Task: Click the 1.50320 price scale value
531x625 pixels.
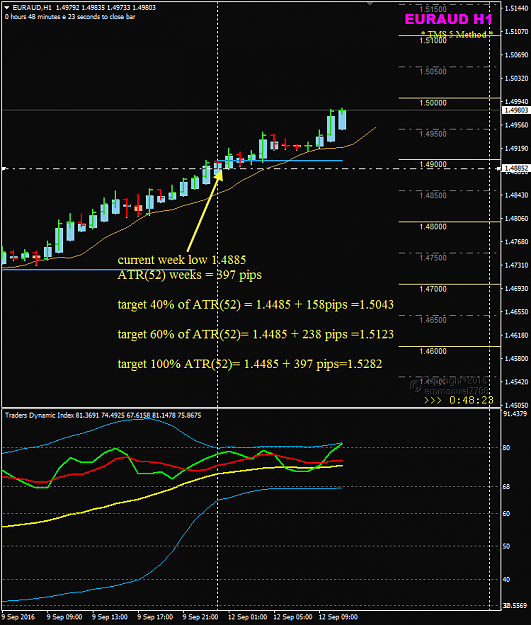Action: coord(516,79)
